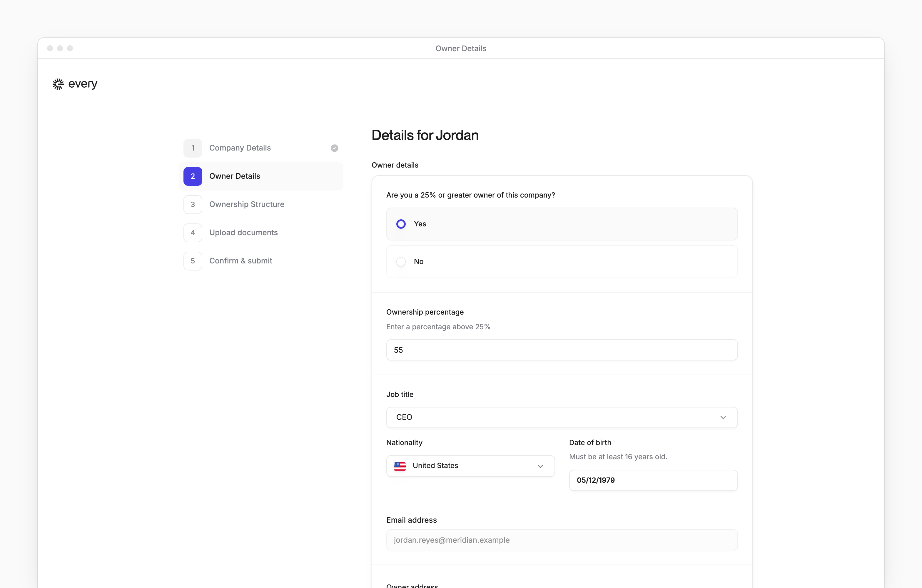The height and width of the screenshot is (588, 922).
Task: Go to the Ownership Structure step
Action: tap(261, 204)
